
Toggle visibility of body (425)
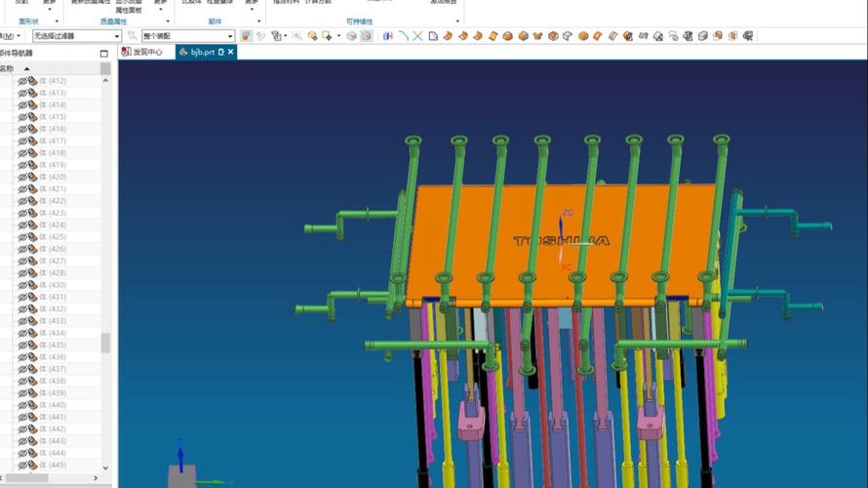coord(22,237)
